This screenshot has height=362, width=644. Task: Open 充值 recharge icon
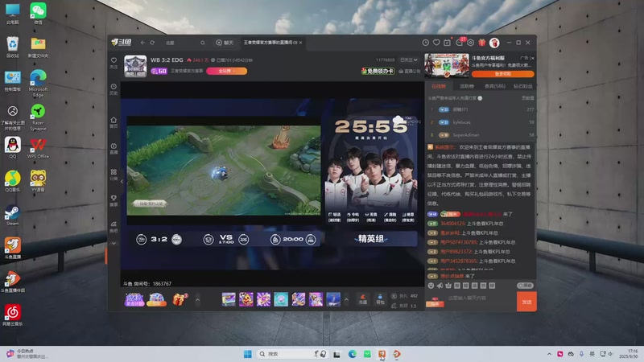363,299
